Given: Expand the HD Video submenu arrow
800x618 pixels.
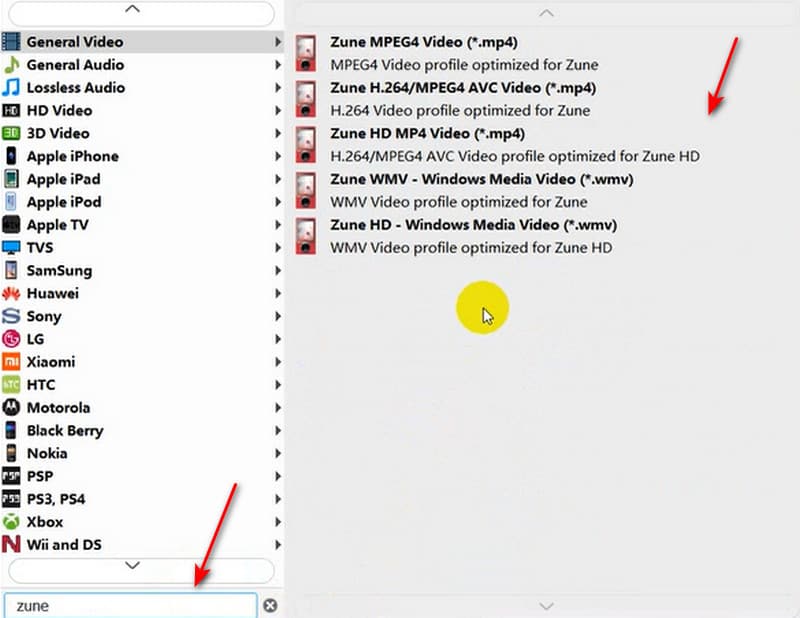Looking at the screenshot, I should click(278, 110).
